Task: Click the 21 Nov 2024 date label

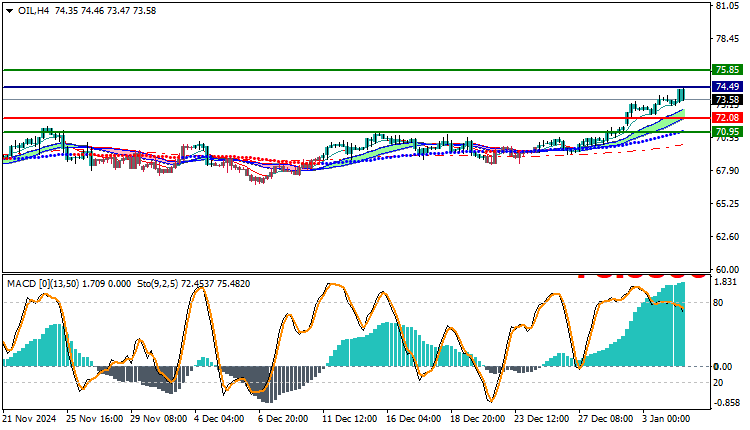Action: pos(29,419)
